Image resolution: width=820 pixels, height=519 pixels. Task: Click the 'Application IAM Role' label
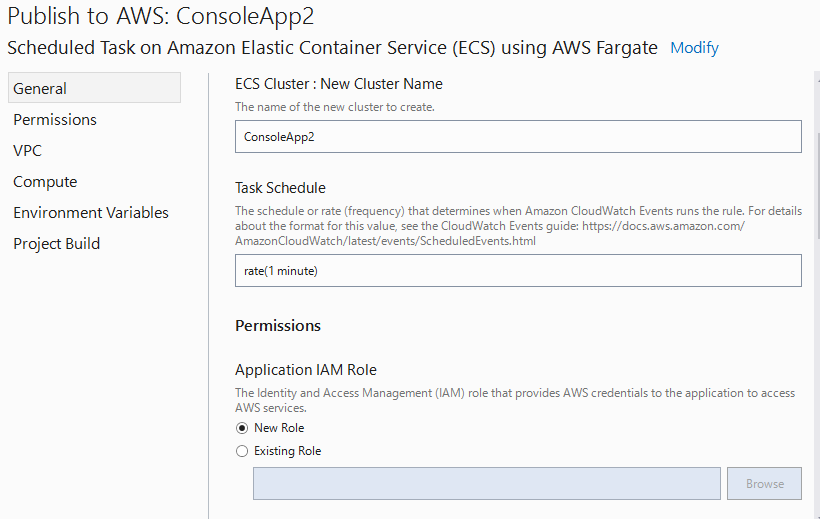point(306,370)
